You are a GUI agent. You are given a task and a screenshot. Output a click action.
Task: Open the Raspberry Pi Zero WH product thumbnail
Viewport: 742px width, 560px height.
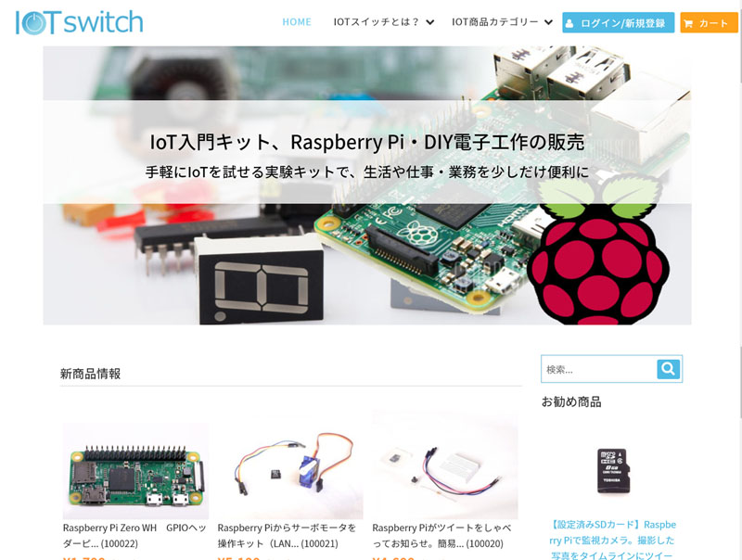[135, 471]
